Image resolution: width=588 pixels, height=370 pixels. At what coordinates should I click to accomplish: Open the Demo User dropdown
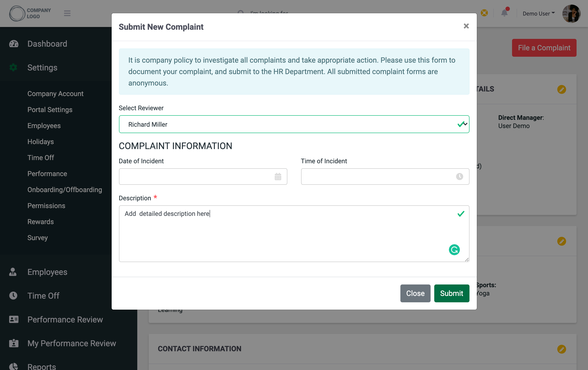point(538,13)
